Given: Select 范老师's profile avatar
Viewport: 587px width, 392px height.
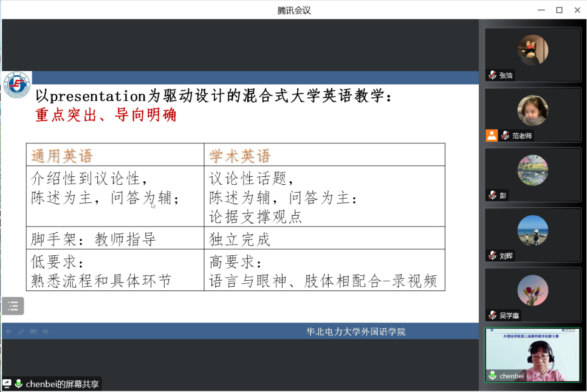Looking at the screenshot, I should coord(532,110).
